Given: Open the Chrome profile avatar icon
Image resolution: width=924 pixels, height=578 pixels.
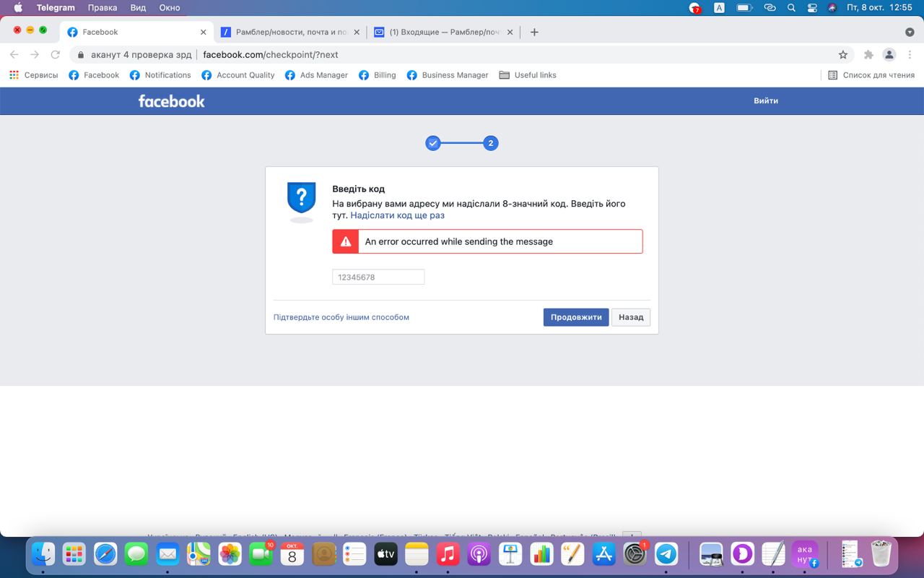Looking at the screenshot, I should (x=889, y=55).
